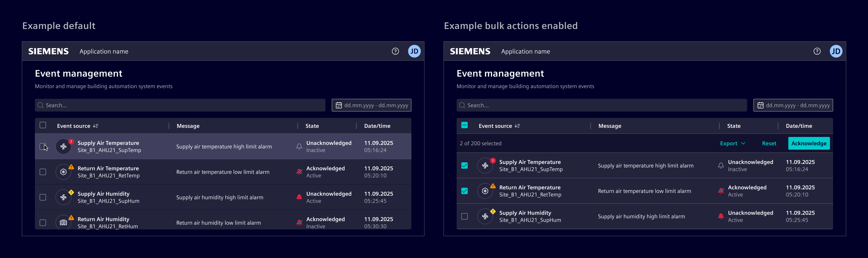The width and height of the screenshot is (868, 258).
Task: Click '2 of 200 selected' text
Action: [480, 143]
